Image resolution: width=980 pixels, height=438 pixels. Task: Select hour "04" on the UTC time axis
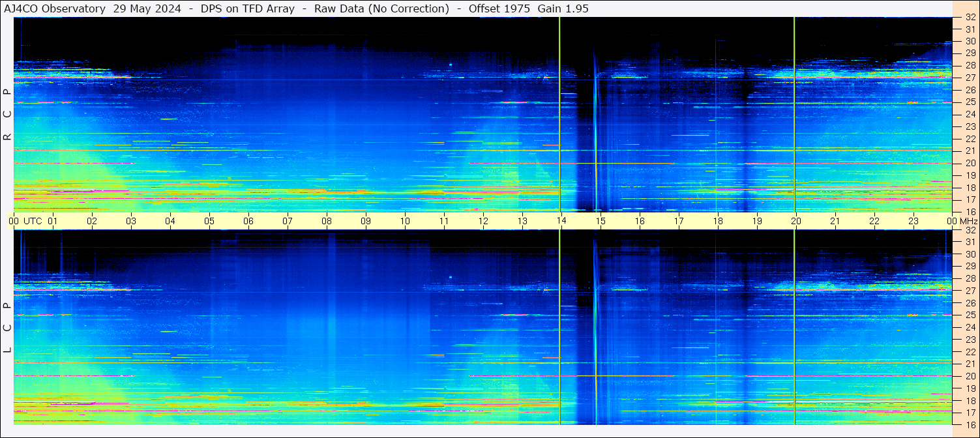tap(170, 221)
